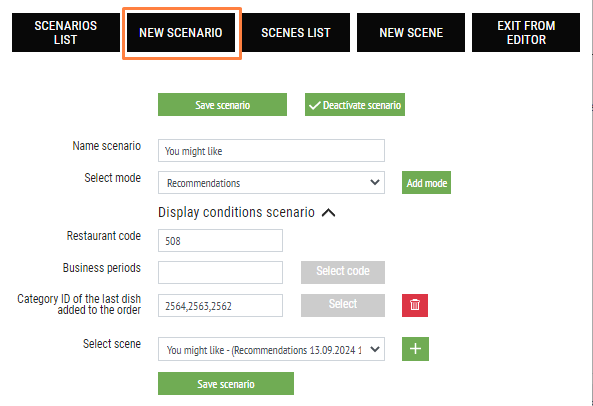
Task: Focus the Name scenario text field
Action: pos(271,150)
